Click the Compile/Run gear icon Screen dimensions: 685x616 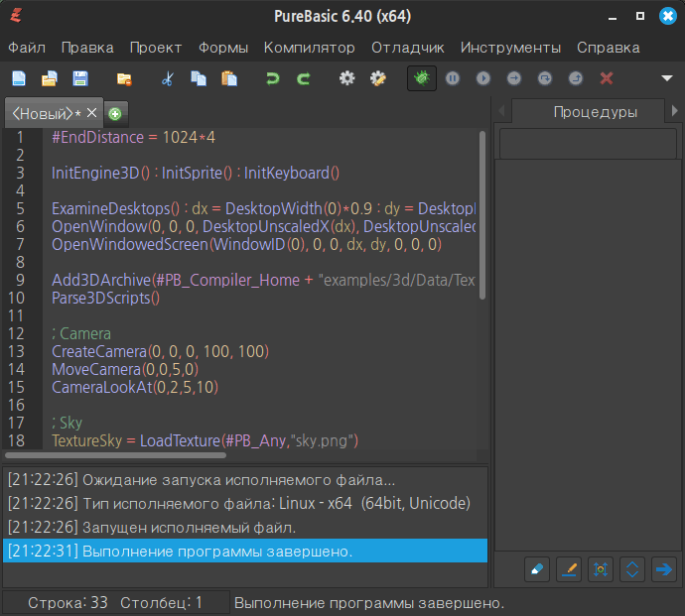346,78
